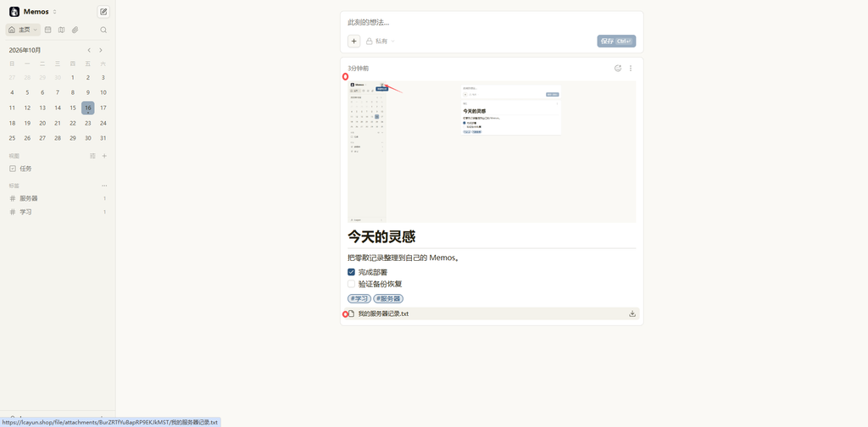The width and height of the screenshot is (868, 427).
Task: Open the views filter settings icon
Action: point(93,156)
